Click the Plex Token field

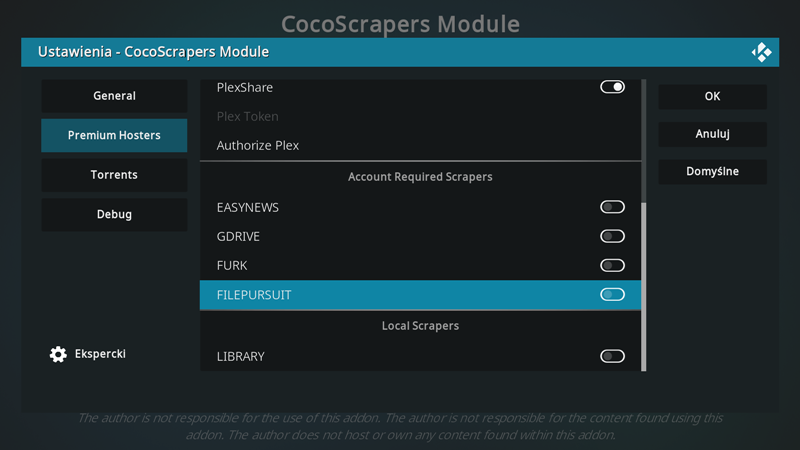tap(420, 116)
